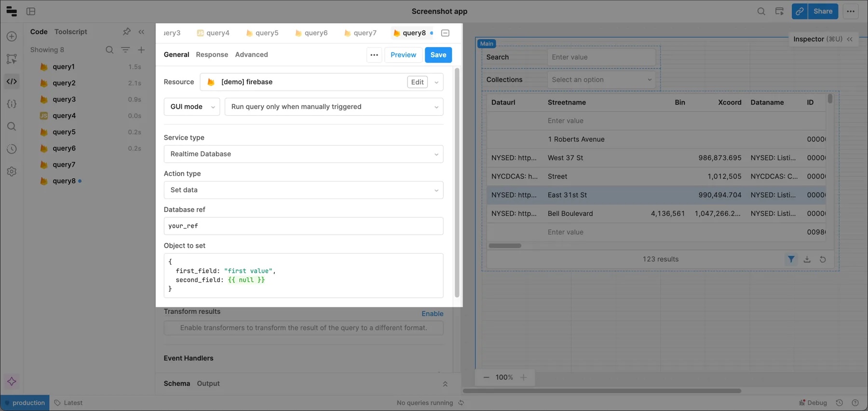Open the Action type Set data dropdown
This screenshot has height=411, width=868.
click(303, 190)
